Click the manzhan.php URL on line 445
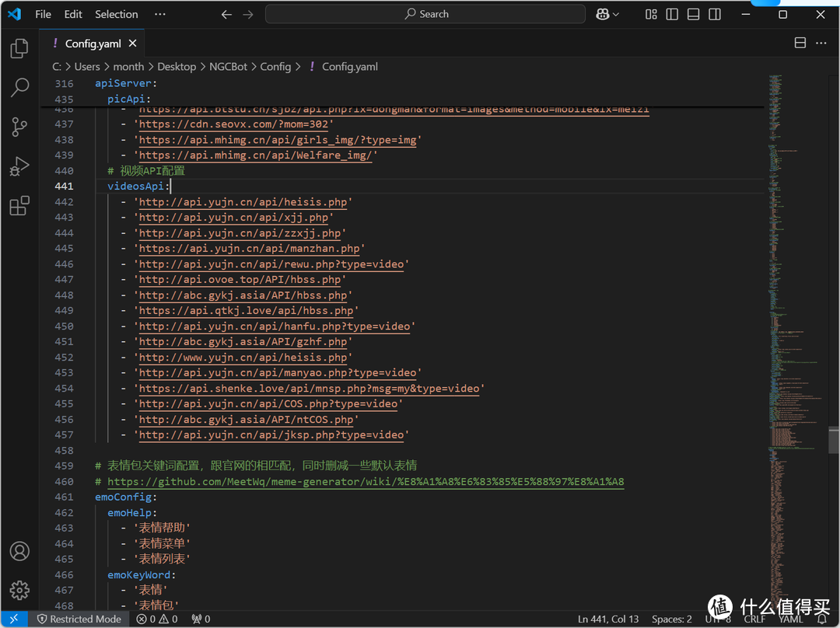 pyautogui.click(x=249, y=249)
